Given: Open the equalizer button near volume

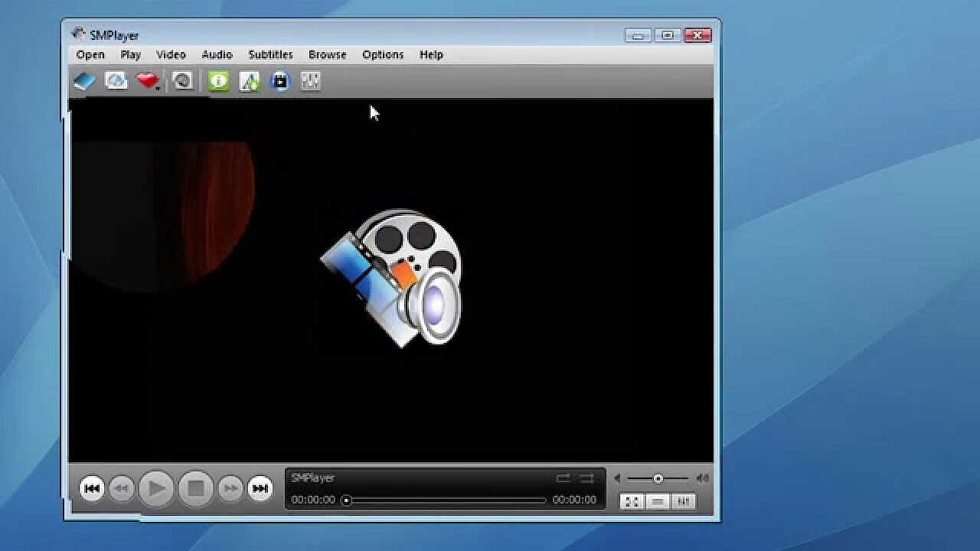Looking at the screenshot, I should point(684,501).
